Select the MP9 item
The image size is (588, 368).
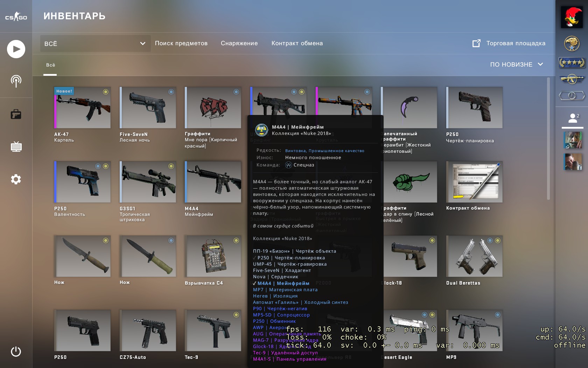(474, 330)
